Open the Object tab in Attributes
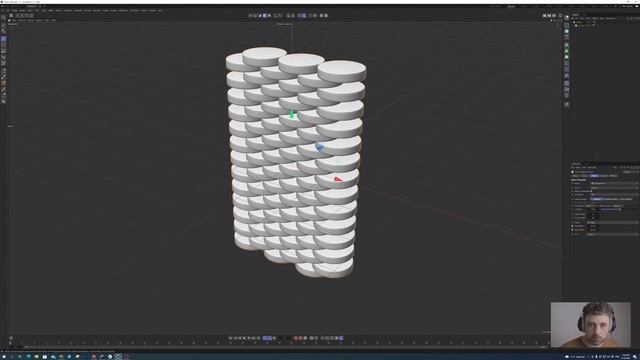640x360 pixels. 594,176
